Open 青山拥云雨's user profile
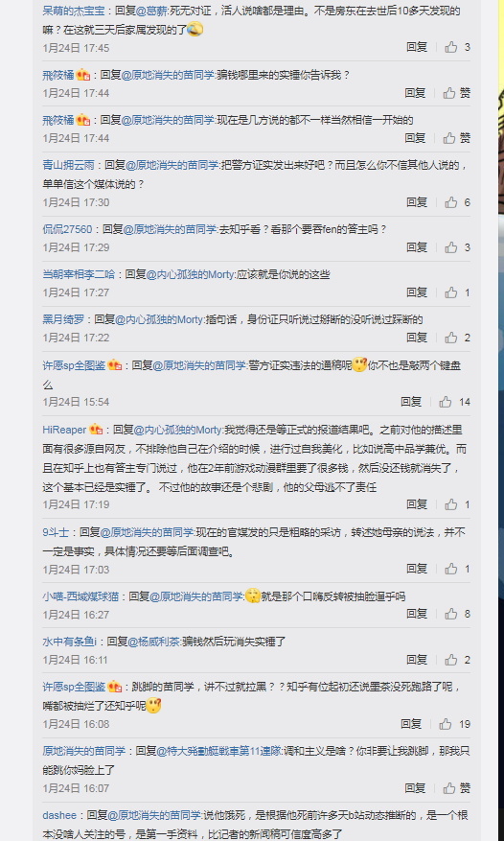This screenshot has width=504, height=841. click(68, 165)
